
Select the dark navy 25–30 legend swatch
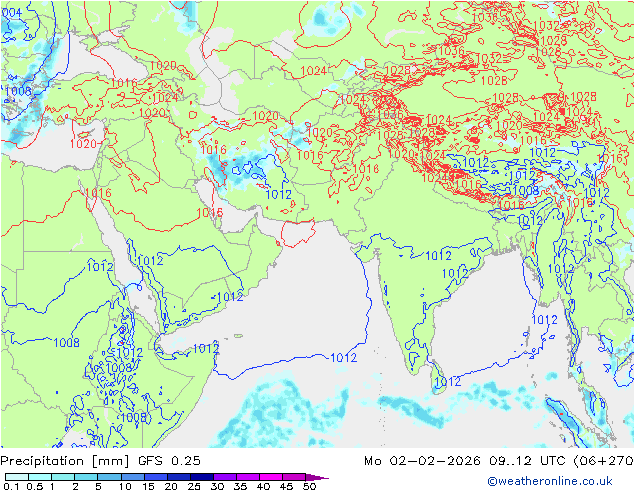point(202,477)
